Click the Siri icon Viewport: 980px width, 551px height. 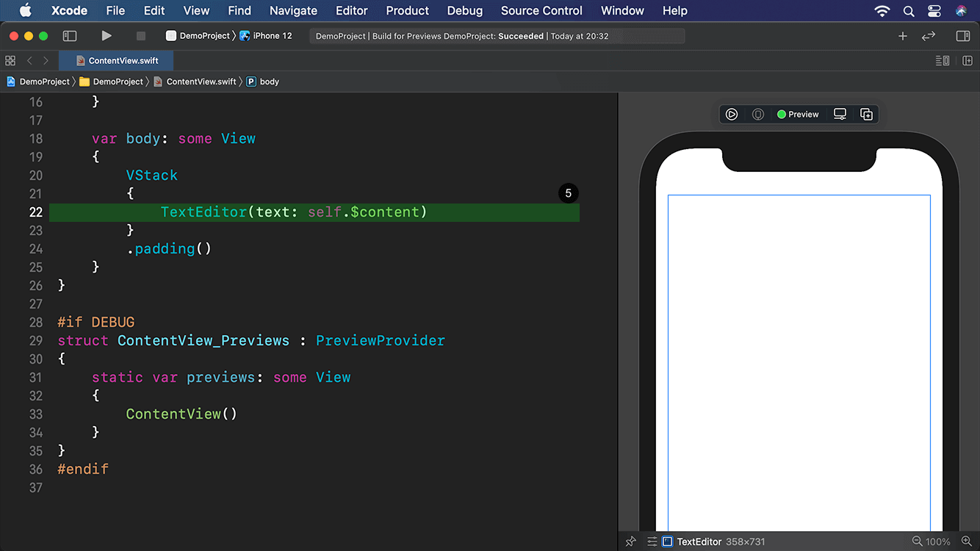[x=962, y=11]
